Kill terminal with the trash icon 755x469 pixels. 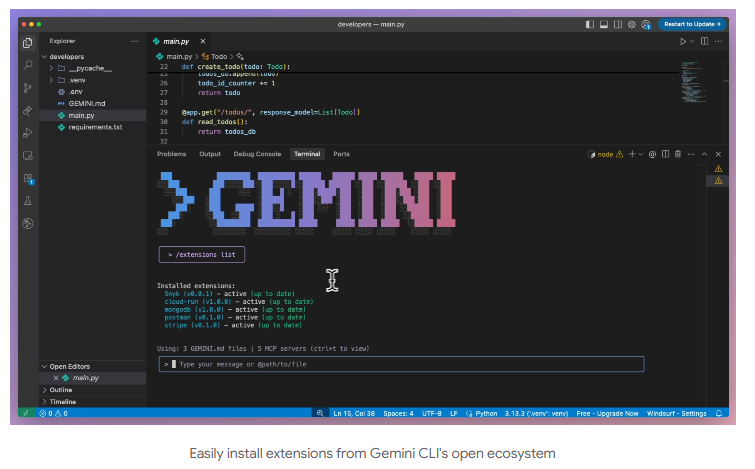click(x=678, y=154)
